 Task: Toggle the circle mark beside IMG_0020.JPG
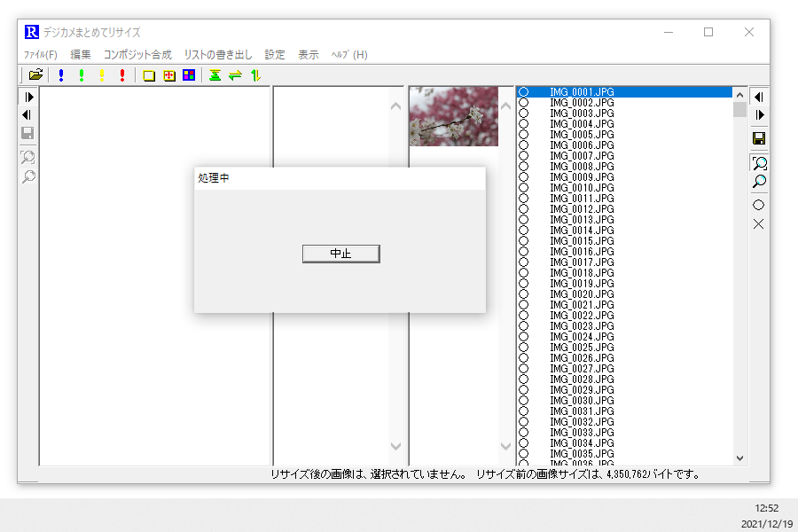(523, 294)
